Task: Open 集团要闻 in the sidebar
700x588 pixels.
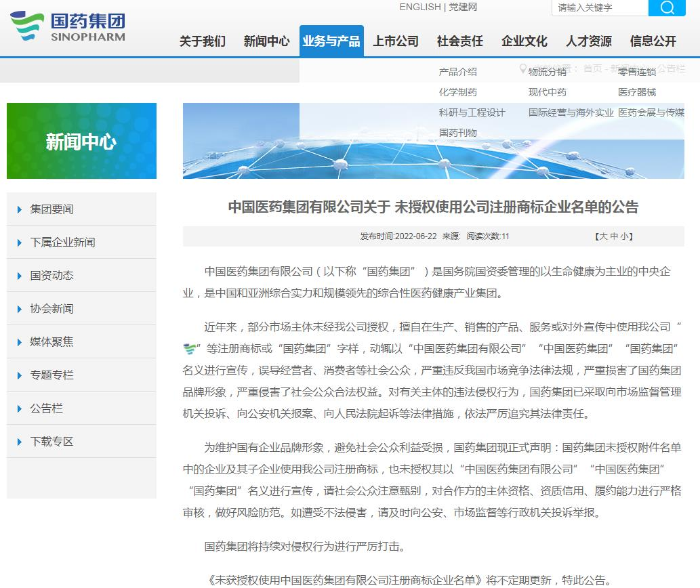Action: coord(52,209)
